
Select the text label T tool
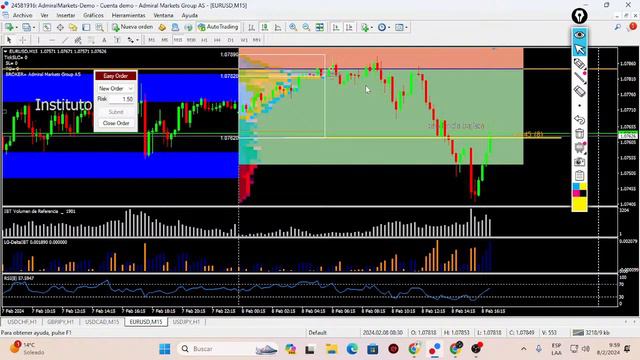117,40
